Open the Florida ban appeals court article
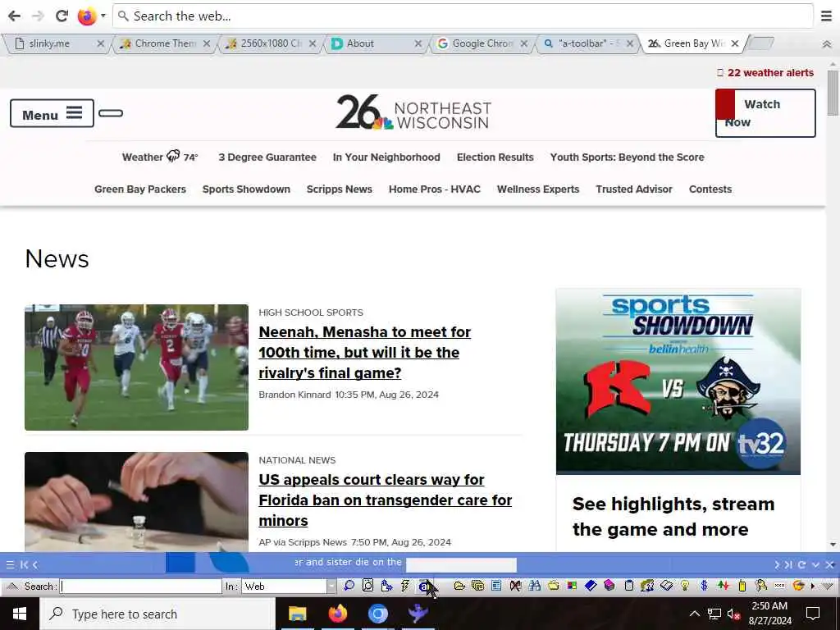Image resolution: width=840 pixels, height=630 pixels. tap(386, 500)
